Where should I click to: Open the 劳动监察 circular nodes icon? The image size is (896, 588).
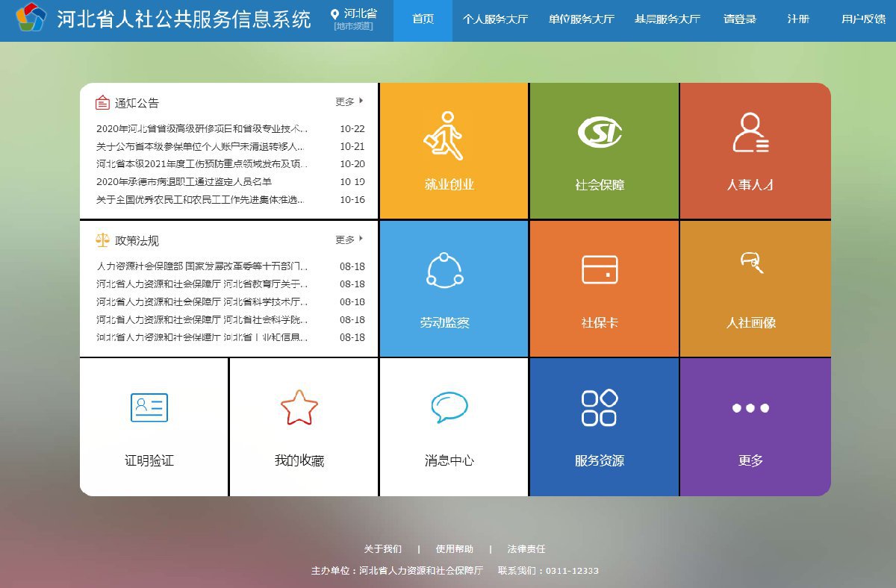point(445,271)
